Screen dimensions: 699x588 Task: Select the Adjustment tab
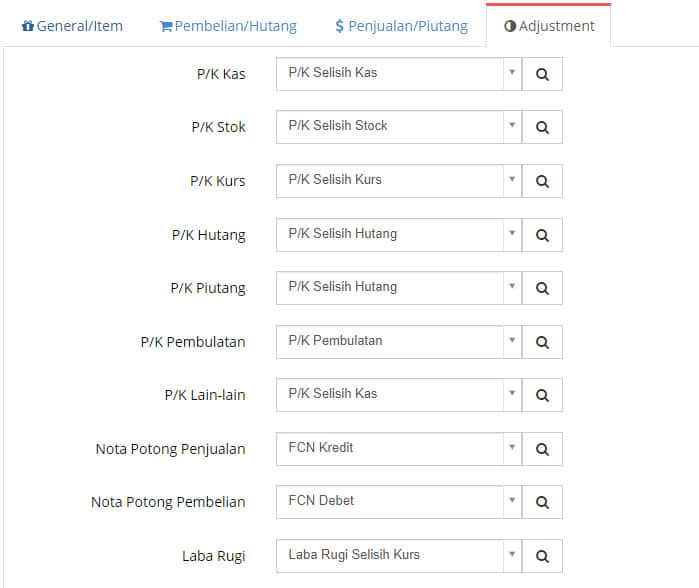point(549,26)
